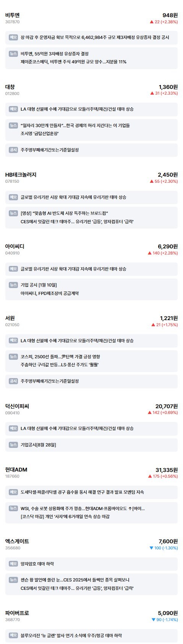The width and height of the screenshot is (183, 644).
Task: Click the blue down-arrow change for 엑스게이트
Action: click(164, 548)
